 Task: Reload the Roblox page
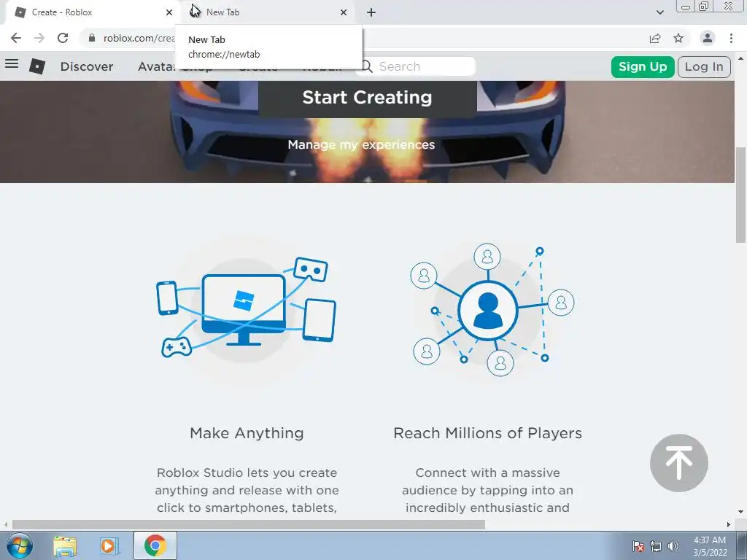63,38
